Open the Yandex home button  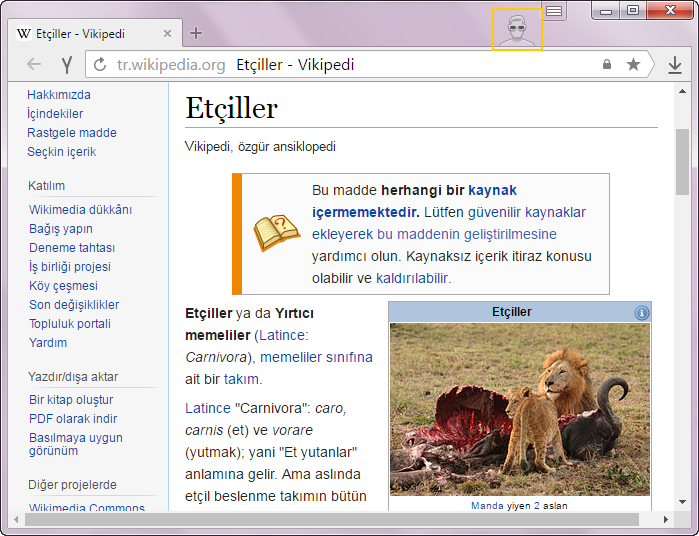[67, 65]
